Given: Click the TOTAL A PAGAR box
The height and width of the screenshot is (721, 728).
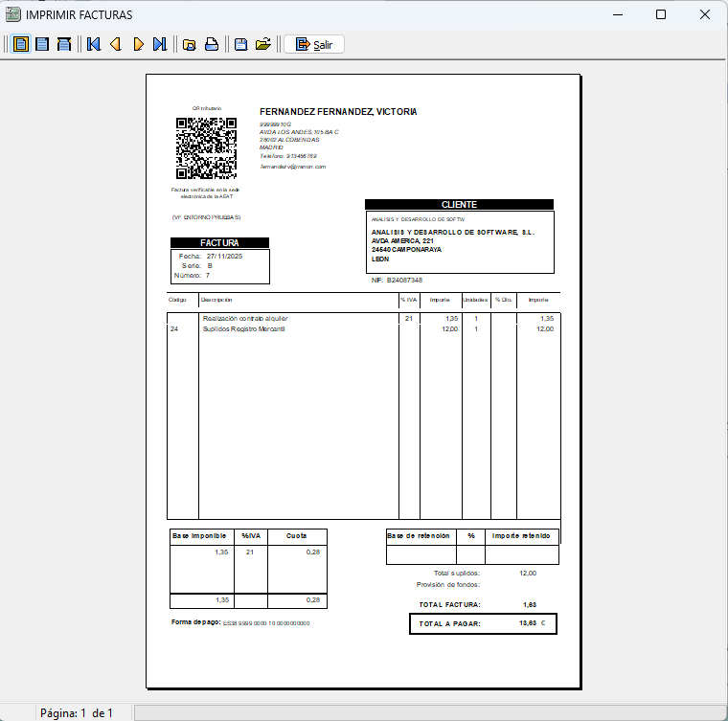Looking at the screenshot, I should click(x=482, y=623).
